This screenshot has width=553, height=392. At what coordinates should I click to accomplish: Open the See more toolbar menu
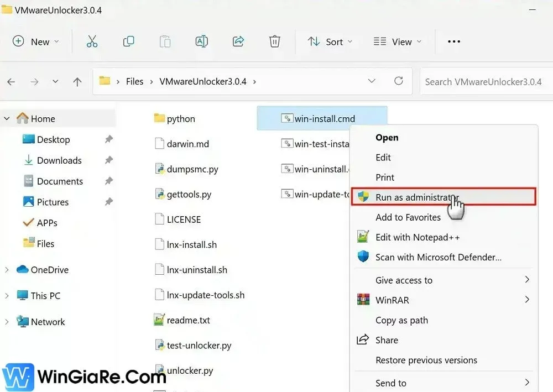pyautogui.click(x=453, y=41)
